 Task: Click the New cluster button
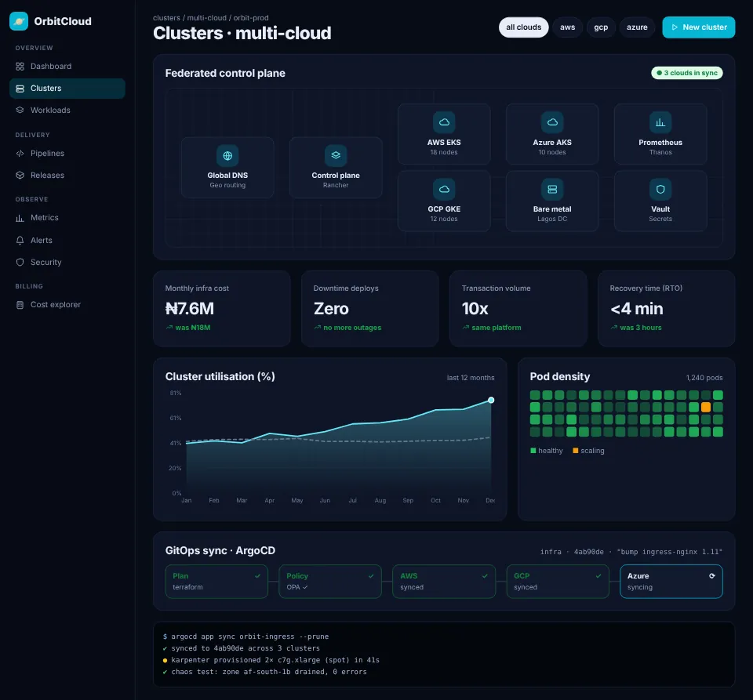pyautogui.click(x=698, y=27)
